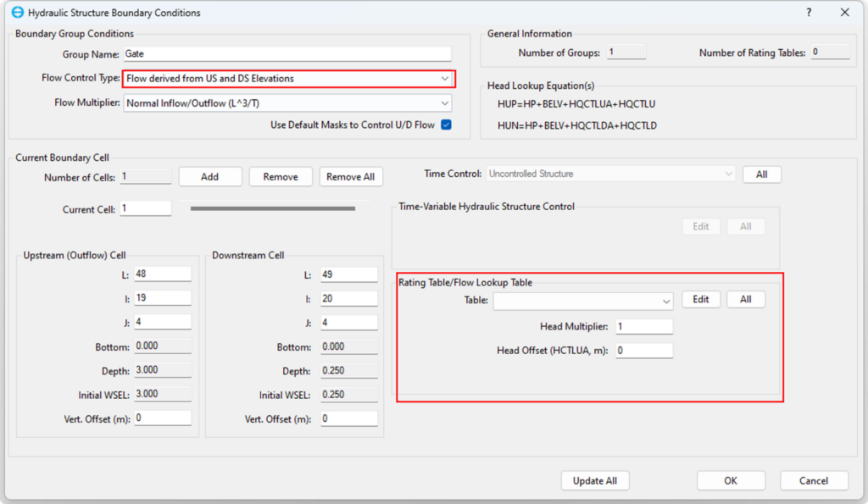Click the Upstream cell L field
The height and width of the screenshot is (504, 868).
(x=163, y=274)
